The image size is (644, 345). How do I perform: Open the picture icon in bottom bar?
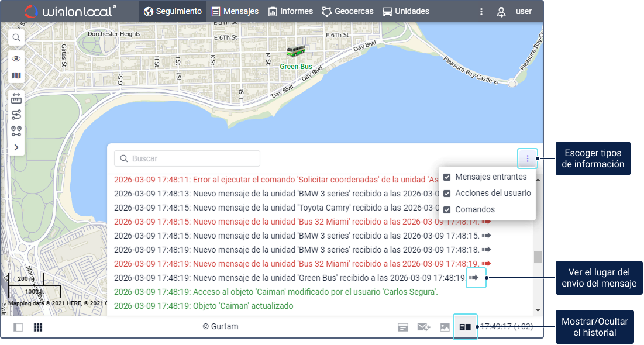tap(445, 327)
